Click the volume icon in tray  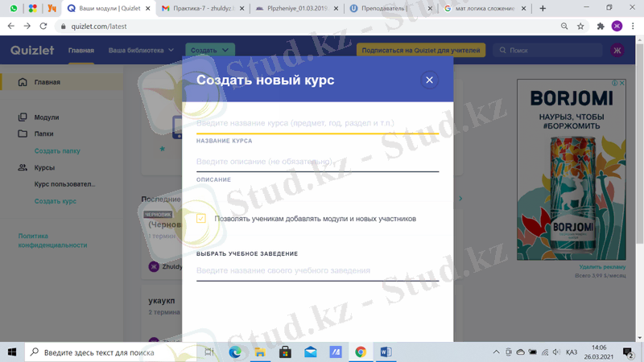556,352
